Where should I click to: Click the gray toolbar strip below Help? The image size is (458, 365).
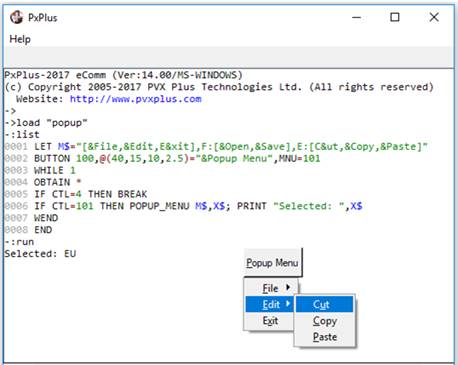pyautogui.click(x=229, y=57)
